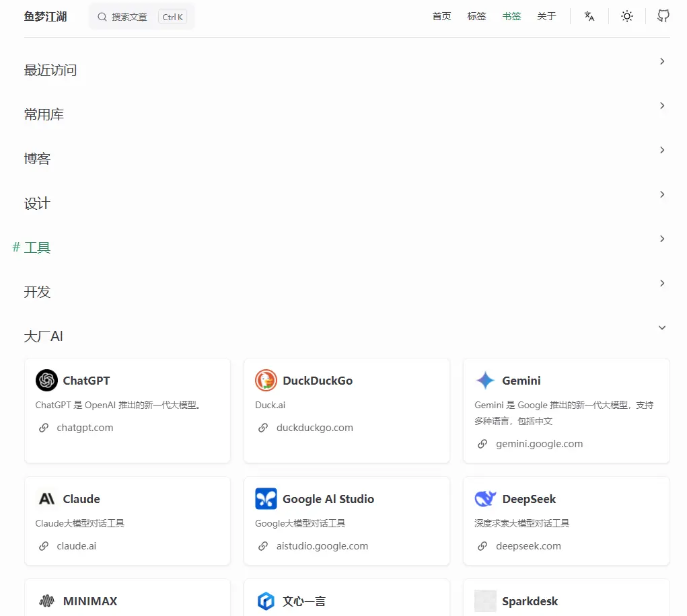
Task: Click link icon beside claude.ai
Action: (x=44, y=546)
